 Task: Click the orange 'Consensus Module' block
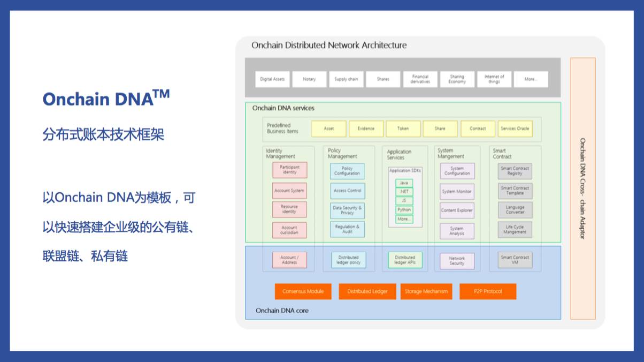point(303,291)
